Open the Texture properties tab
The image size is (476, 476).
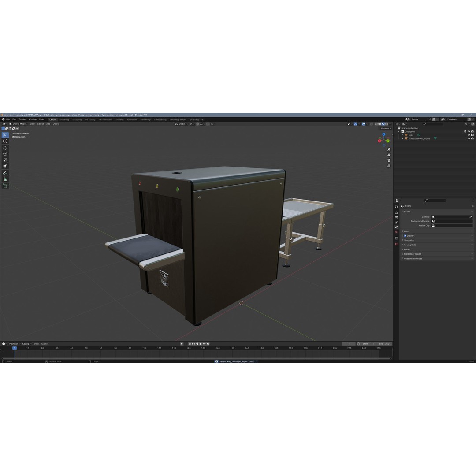click(397, 244)
